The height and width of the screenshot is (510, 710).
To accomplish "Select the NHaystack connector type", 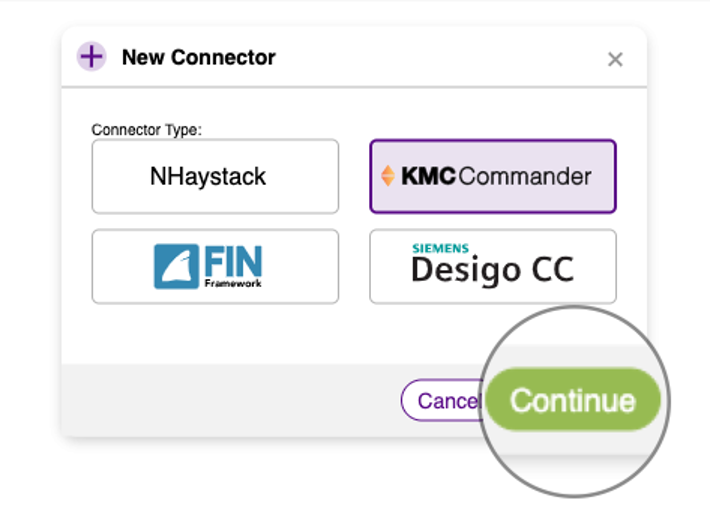I will tap(215, 177).
